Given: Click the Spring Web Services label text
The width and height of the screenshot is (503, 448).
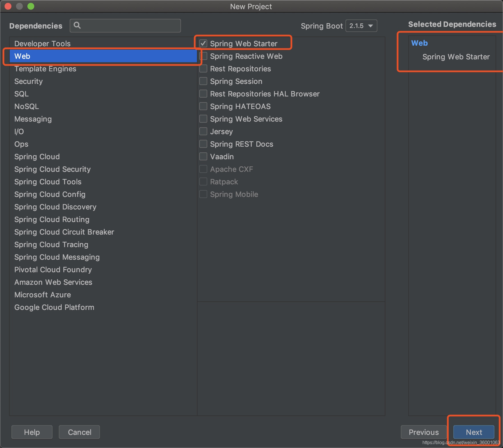Looking at the screenshot, I should pyautogui.click(x=246, y=119).
